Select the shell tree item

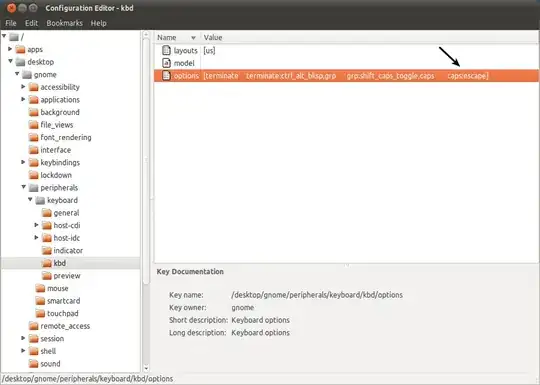pos(48,351)
